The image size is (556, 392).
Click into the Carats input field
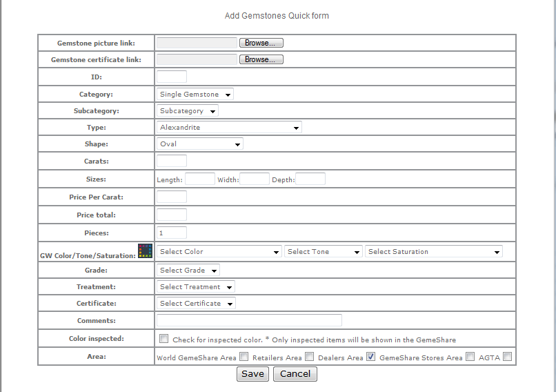coord(172,161)
